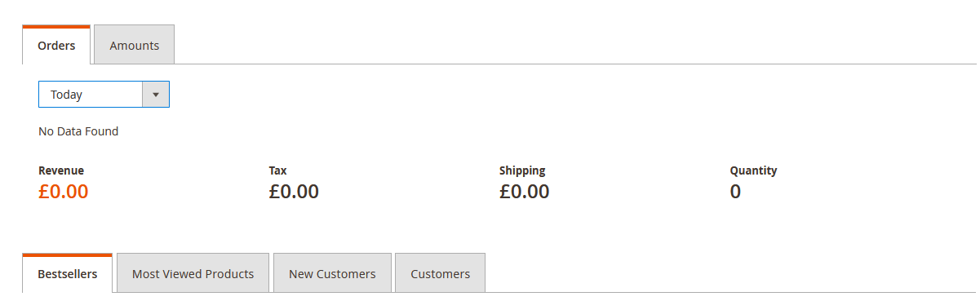Click orange active bar above Bestsellers tab
This screenshot has width=980, height=301.
coord(67,255)
